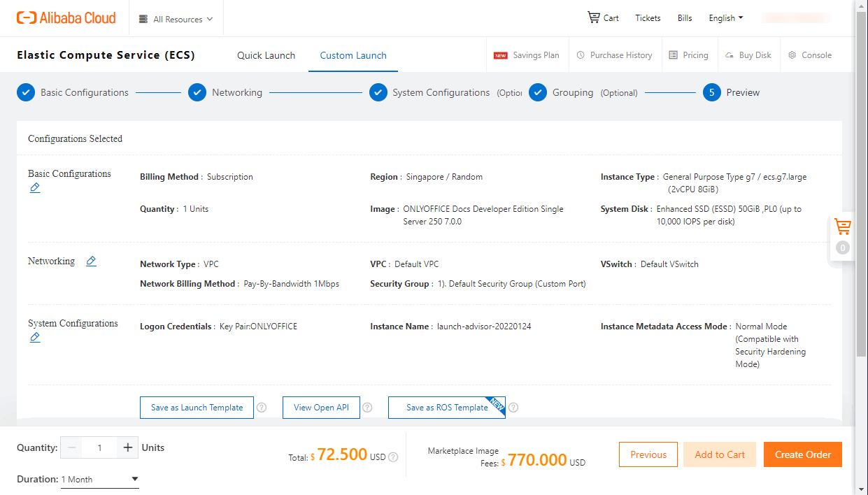Open the floating cart panel on right edge
This screenshot has width=868, height=495.
[x=842, y=227]
